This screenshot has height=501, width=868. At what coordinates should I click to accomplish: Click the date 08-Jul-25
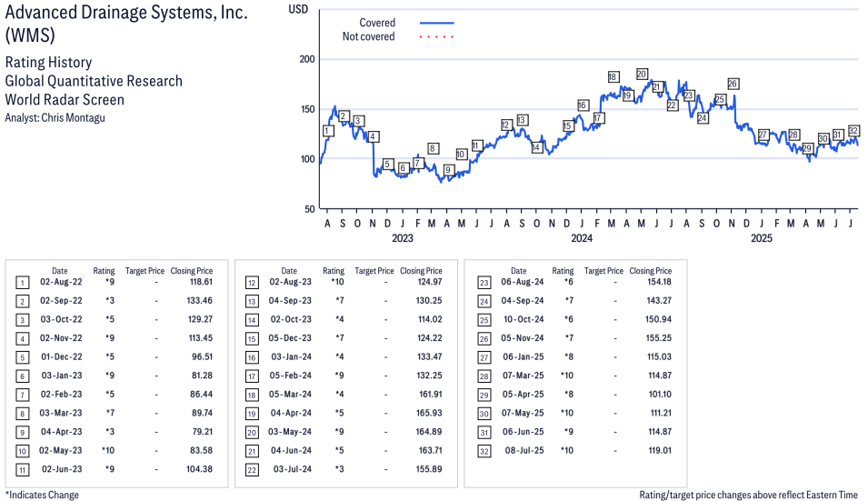pos(524,450)
